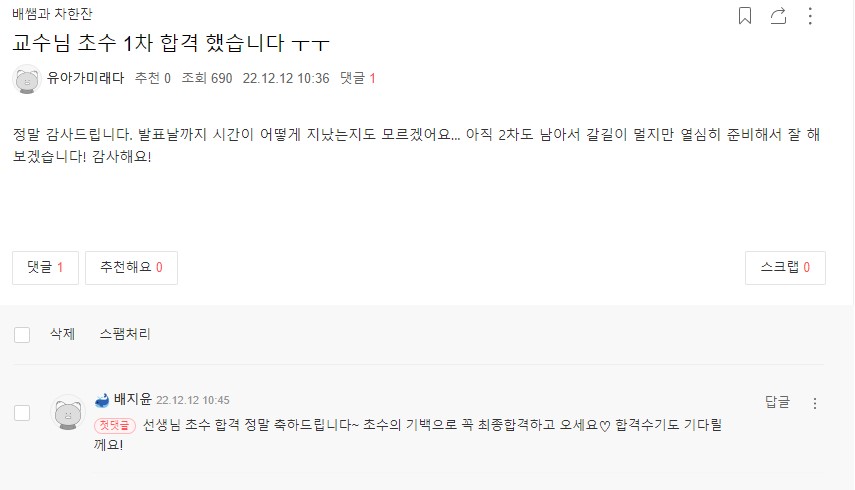This screenshot has width=855, height=490.
Task: Tick the select-all comments checkbox
Action: (x=22, y=335)
